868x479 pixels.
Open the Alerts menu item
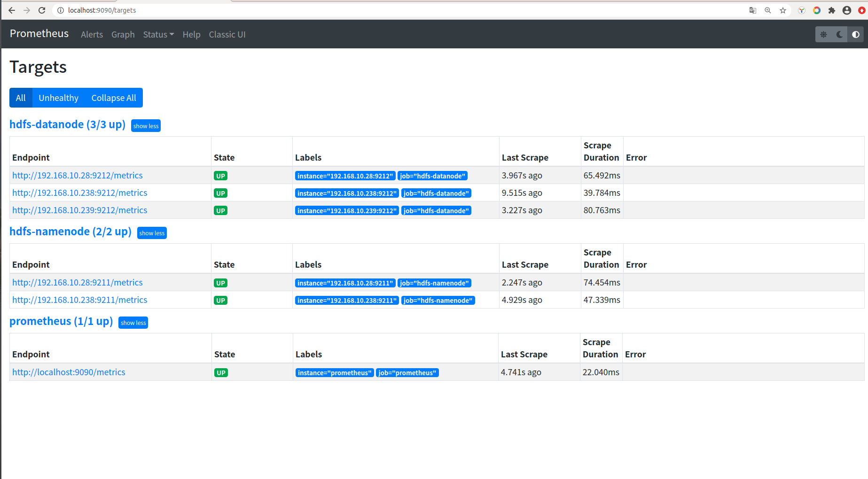click(x=92, y=34)
